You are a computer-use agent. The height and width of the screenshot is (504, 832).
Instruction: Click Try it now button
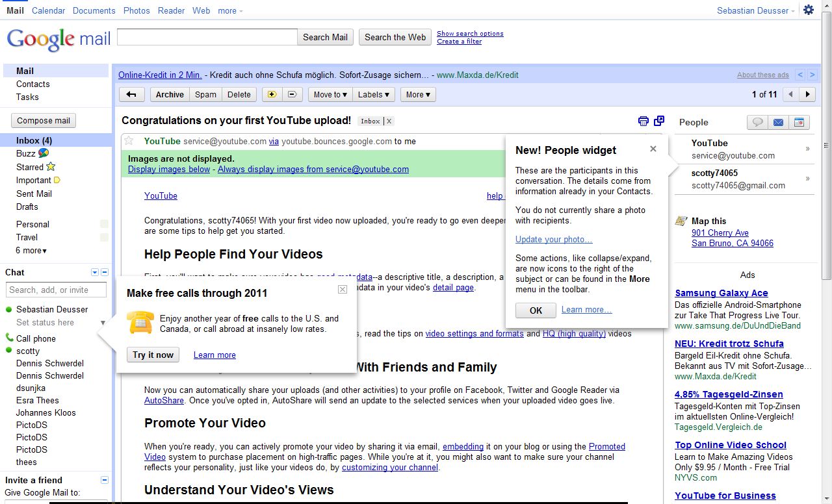click(153, 355)
